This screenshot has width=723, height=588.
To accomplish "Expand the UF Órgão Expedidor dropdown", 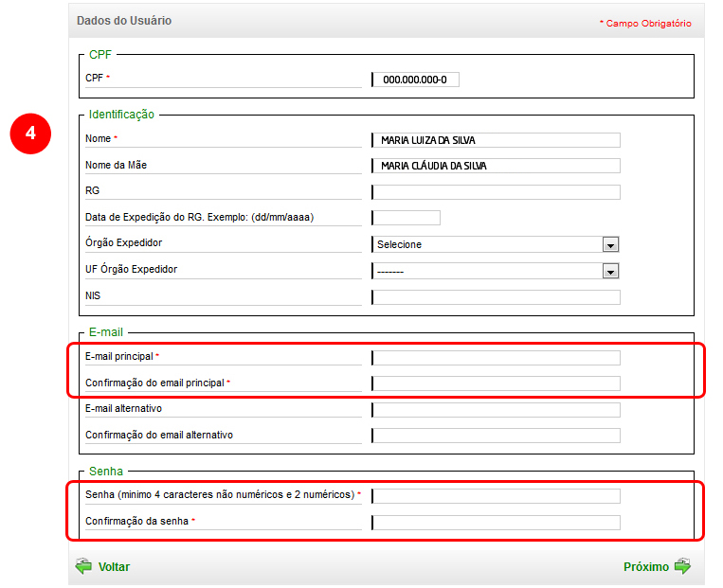I will pos(610,271).
